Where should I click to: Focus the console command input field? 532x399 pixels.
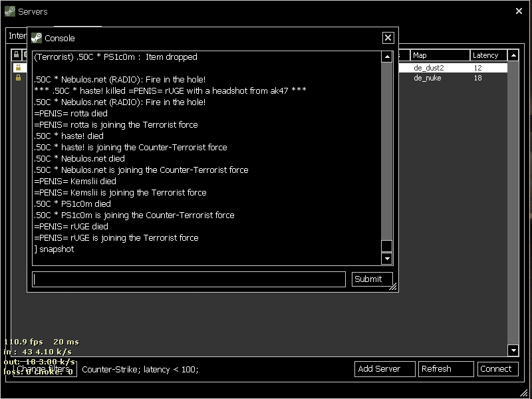[x=189, y=279]
